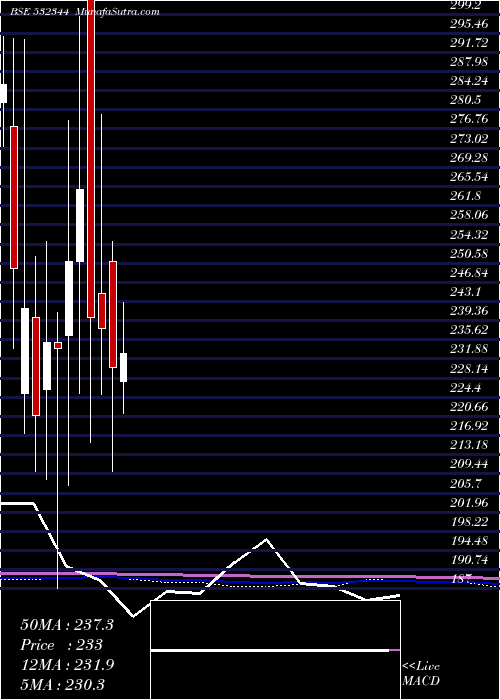This screenshot has height=700, width=500.
Task: Click the 190.74 price axis label
Action: [469, 560]
